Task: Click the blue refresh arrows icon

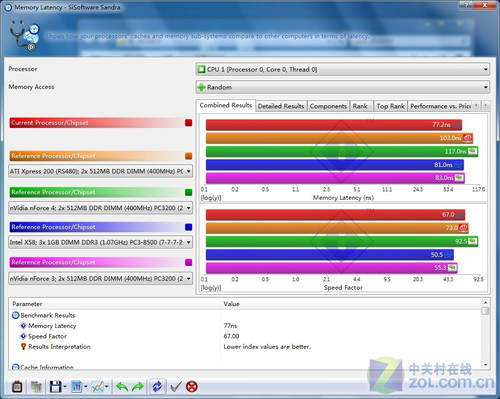Action: pyautogui.click(x=157, y=387)
